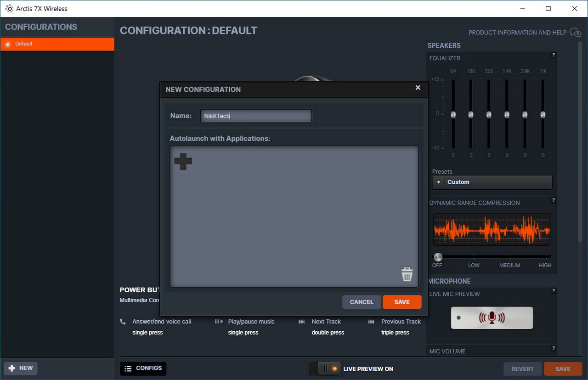
Task: Add an application with the plus icon
Action: (183, 162)
